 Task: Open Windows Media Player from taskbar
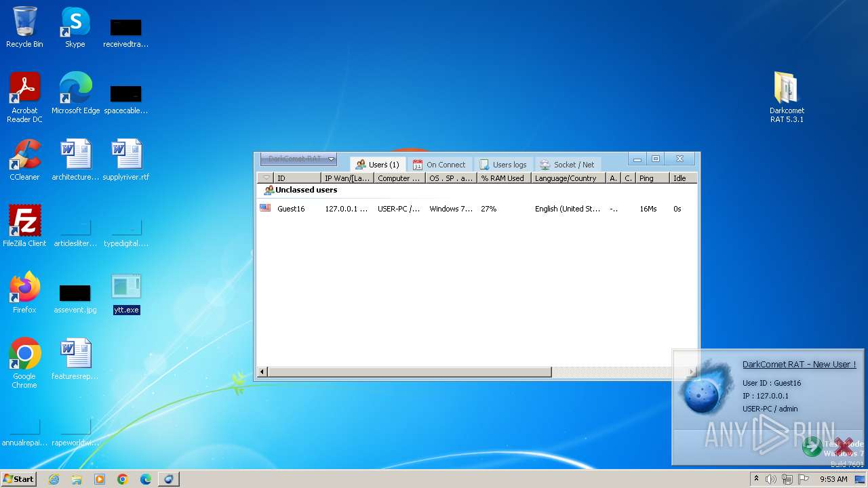(x=100, y=479)
